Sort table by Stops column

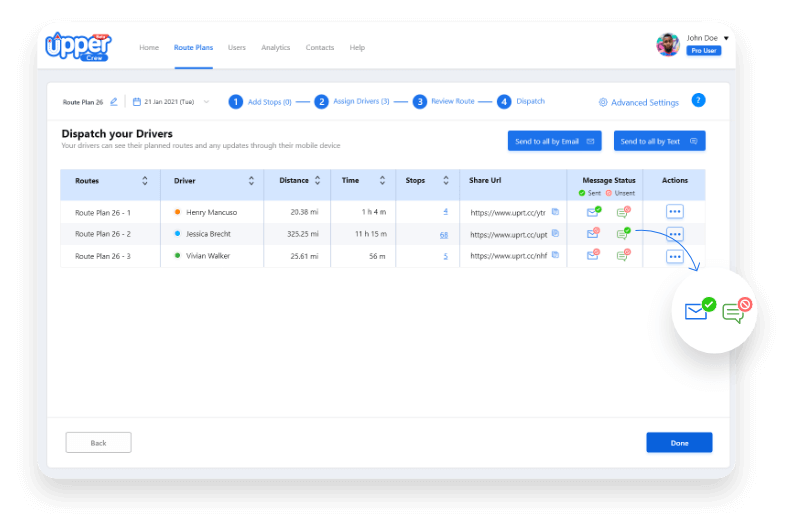click(x=446, y=180)
